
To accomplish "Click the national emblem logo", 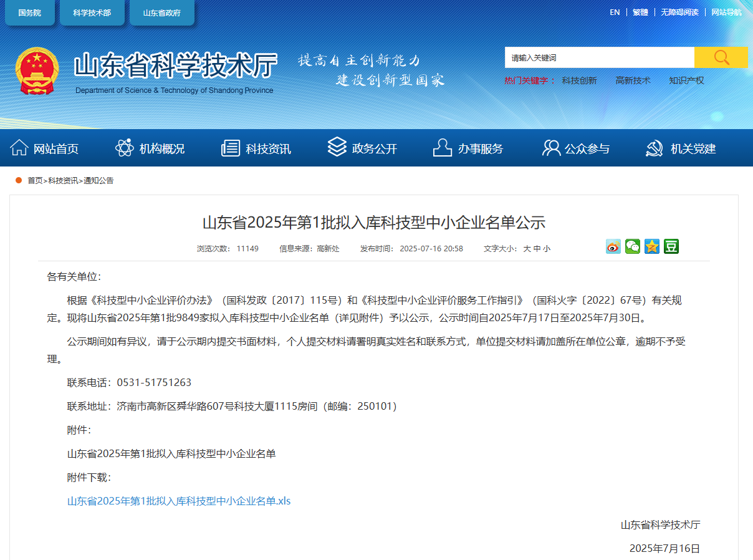I will (37, 71).
